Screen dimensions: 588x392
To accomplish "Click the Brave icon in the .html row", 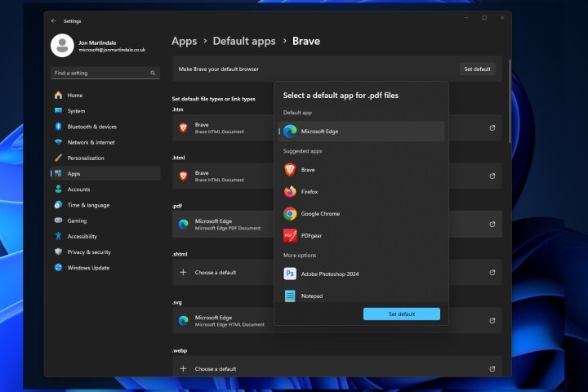I will point(184,176).
